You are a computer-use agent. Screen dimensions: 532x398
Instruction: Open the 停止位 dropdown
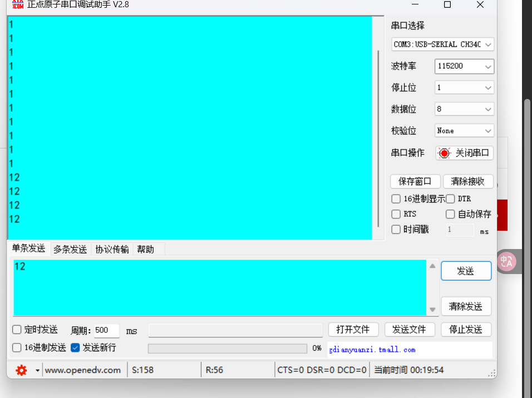[x=464, y=87]
